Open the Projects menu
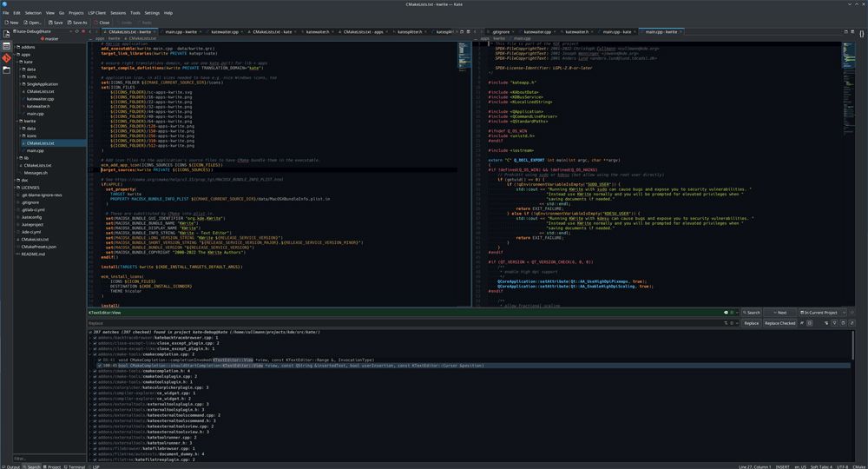 [x=76, y=13]
